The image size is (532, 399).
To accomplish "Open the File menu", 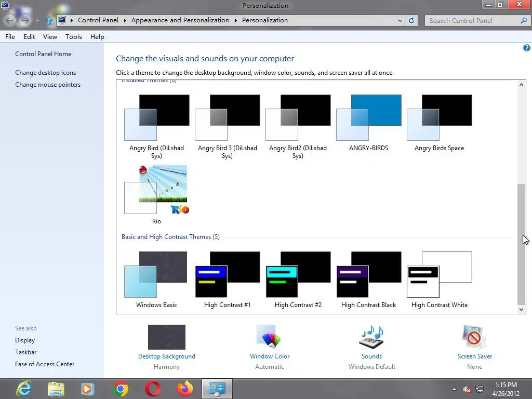I will [x=10, y=37].
